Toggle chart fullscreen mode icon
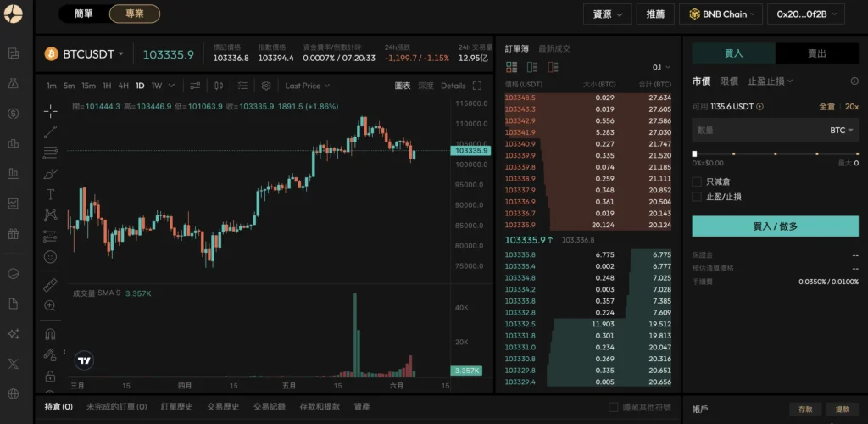868x424 pixels. coord(477,86)
